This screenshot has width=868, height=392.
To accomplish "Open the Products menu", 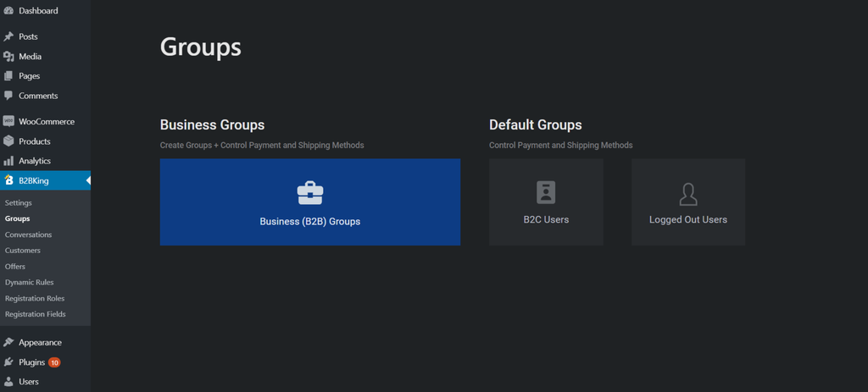I will tap(34, 141).
